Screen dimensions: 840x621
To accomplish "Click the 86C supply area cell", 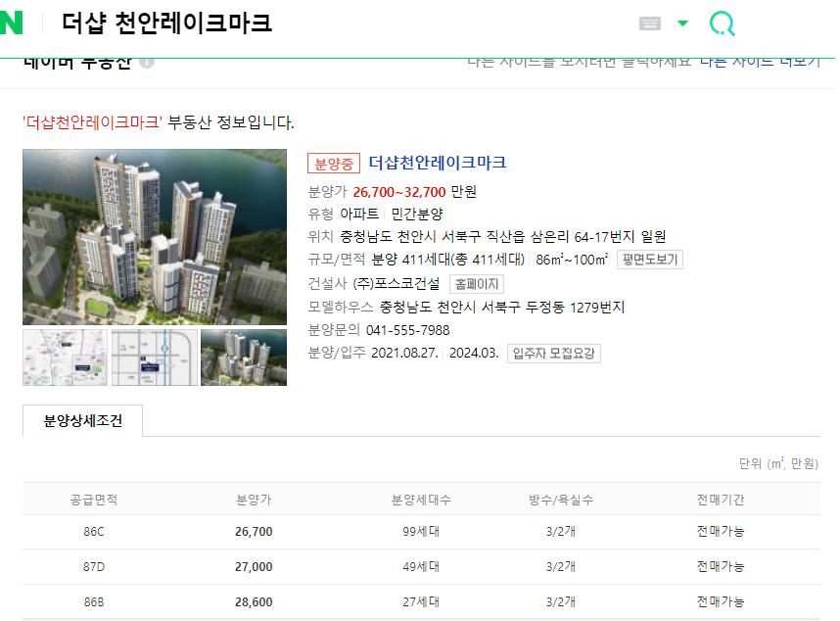I will (x=94, y=532).
